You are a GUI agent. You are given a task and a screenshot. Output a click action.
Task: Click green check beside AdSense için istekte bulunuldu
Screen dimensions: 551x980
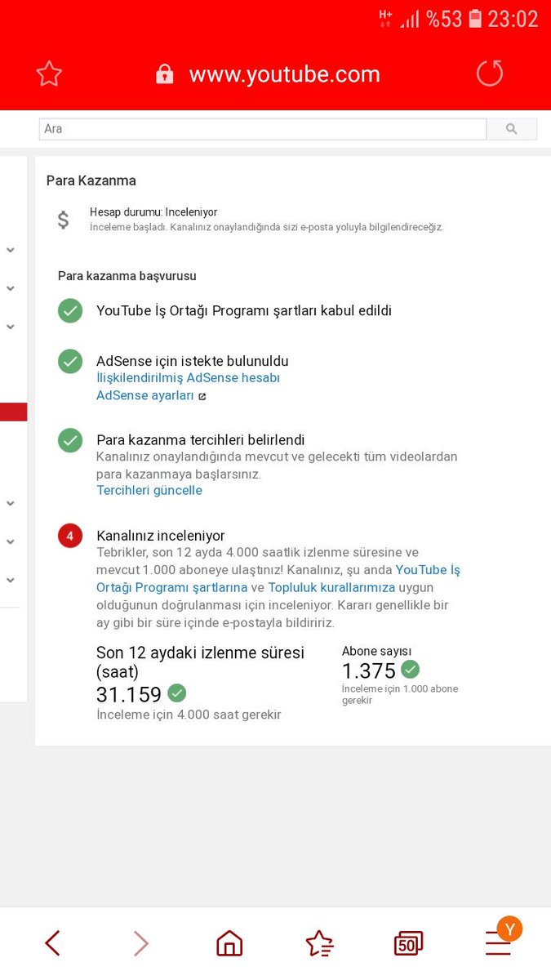(x=70, y=361)
